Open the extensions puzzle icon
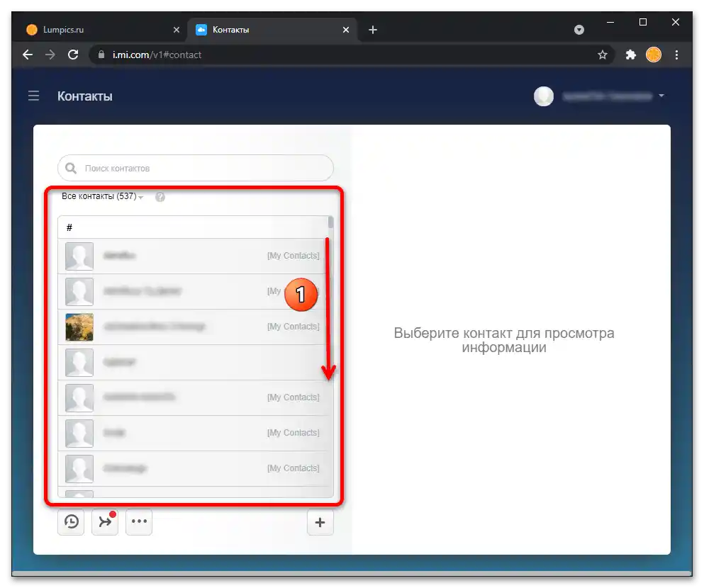The height and width of the screenshot is (588, 704). click(x=630, y=55)
